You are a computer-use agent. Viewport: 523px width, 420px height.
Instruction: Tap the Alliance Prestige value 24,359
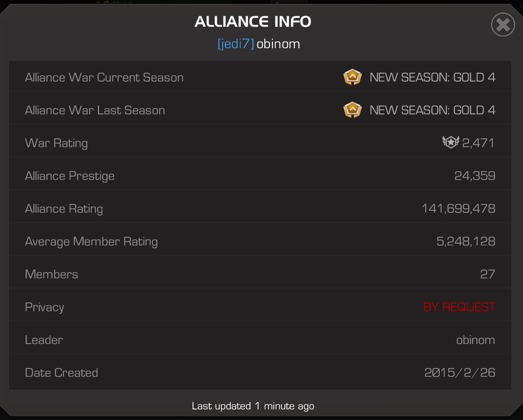475,175
